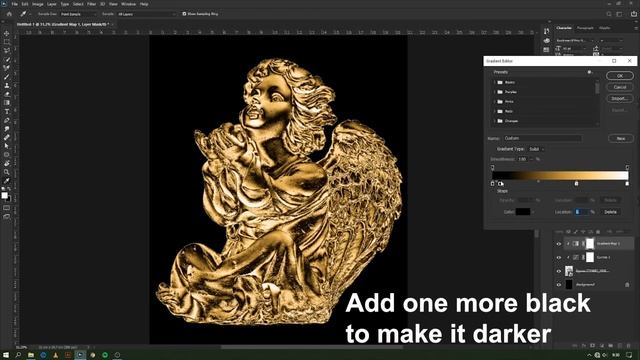Select the Magic Wand tool
Viewport: 640px width, 360px height.
(x=7, y=59)
